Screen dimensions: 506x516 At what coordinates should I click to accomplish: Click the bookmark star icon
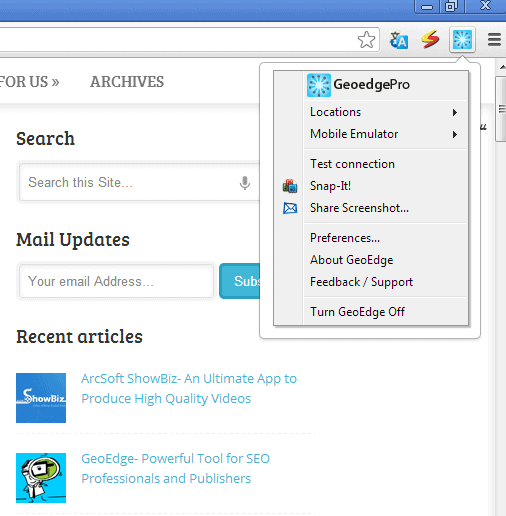tap(366, 40)
